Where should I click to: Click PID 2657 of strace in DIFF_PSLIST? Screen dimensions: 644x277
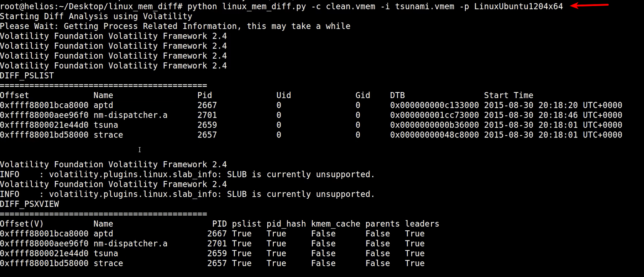207,135
